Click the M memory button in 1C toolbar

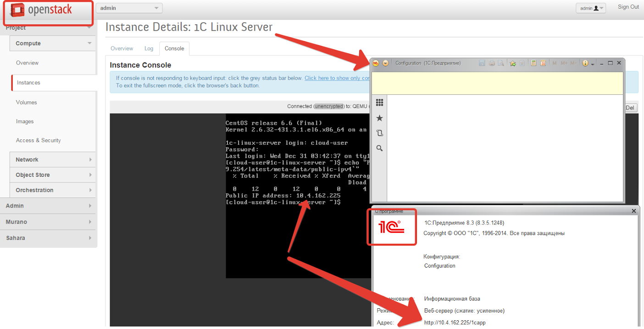pyautogui.click(x=555, y=63)
